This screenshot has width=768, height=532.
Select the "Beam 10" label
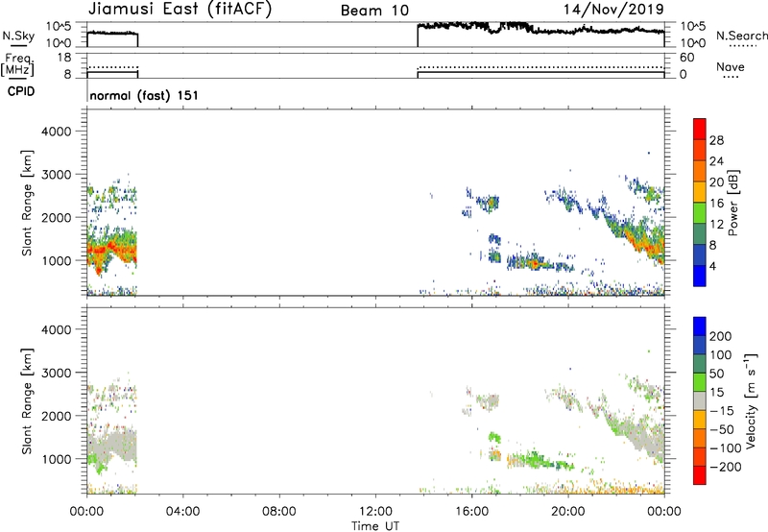tap(374, 11)
